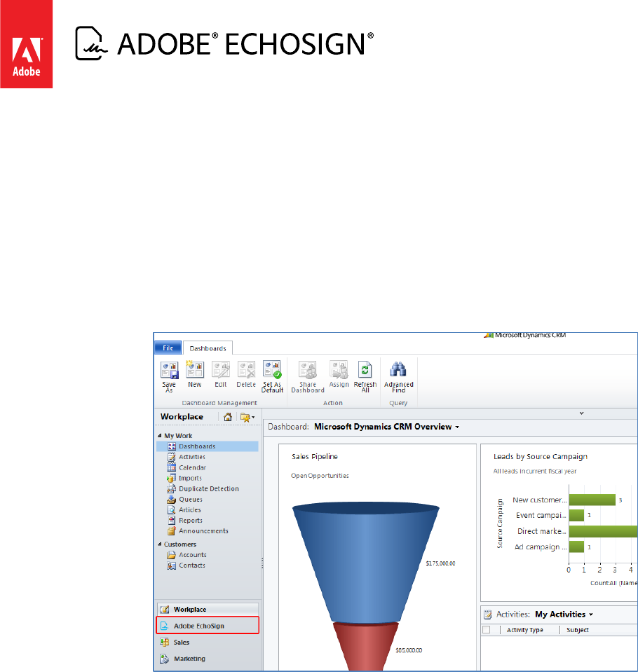Open Duplicate Detection item
The width and height of the screenshot is (638, 672).
(x=208, y=488)
